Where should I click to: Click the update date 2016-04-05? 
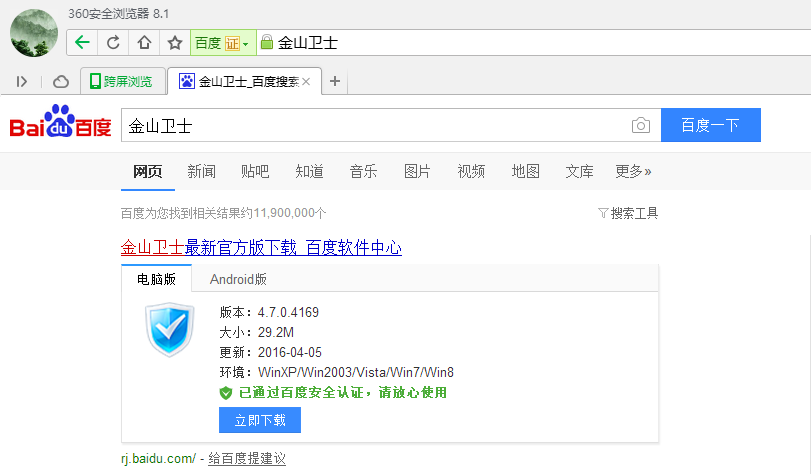pyautogui.click(x=290, y=352)
